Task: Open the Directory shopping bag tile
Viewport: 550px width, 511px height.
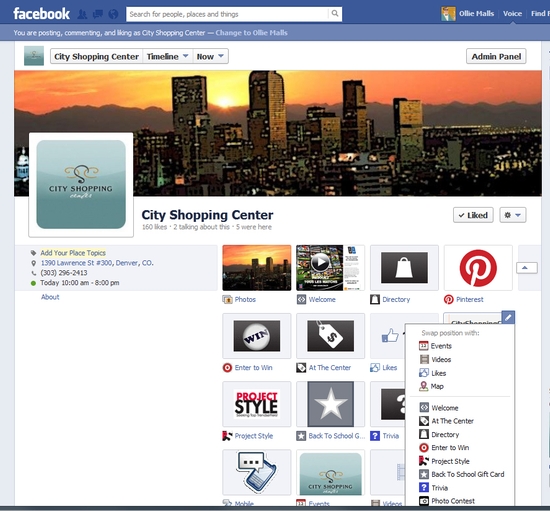Action: point(404,268)
